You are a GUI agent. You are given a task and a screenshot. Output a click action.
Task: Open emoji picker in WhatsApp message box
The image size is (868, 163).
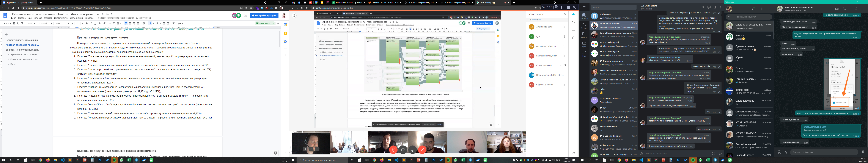pos(779,152)
